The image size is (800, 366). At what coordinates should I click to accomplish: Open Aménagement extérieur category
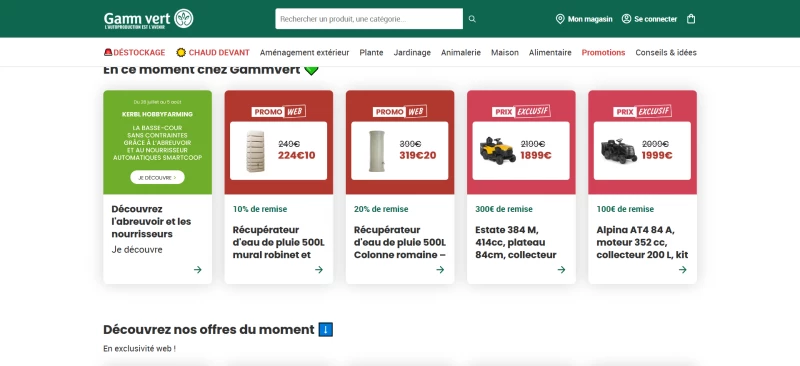pos(305,52)
